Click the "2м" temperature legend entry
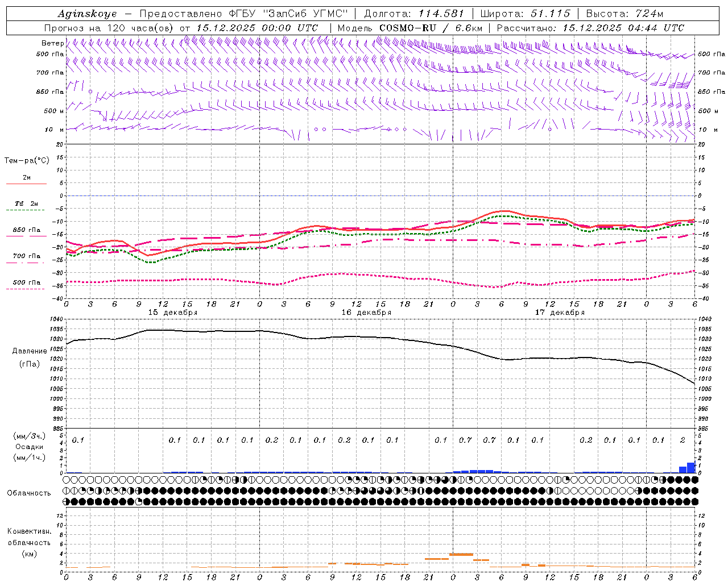 click(27, 178)
